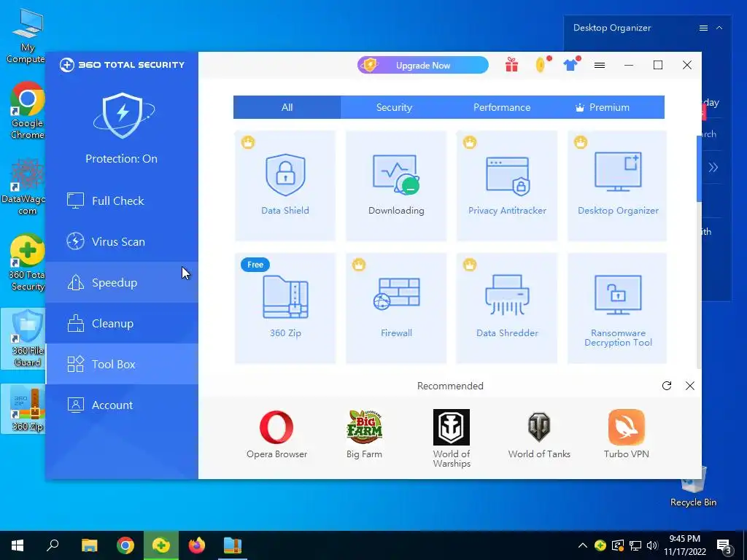Select Google Chrome desktop shortcut
Screen dimensions: 747x560
coord(27,111)
